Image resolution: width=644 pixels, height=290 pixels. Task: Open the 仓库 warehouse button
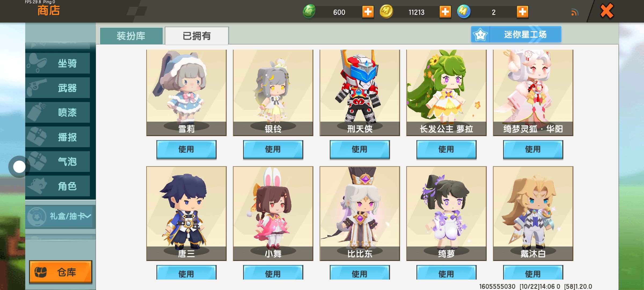[x=61, y=272]
